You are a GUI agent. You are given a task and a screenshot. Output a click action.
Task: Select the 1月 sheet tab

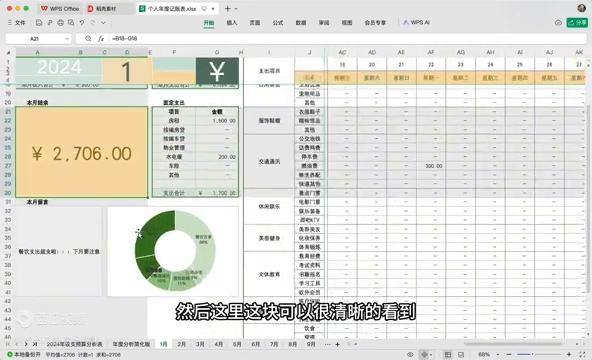click(163, 344)
